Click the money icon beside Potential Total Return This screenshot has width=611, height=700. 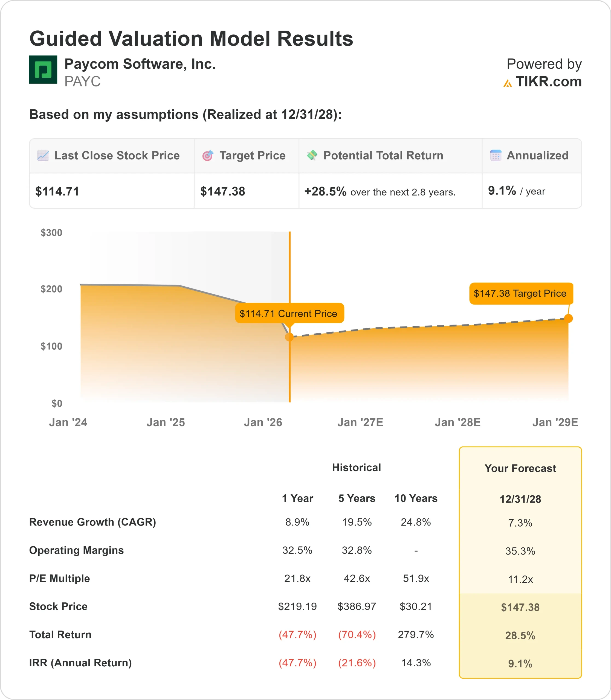[x=312, y=155]
